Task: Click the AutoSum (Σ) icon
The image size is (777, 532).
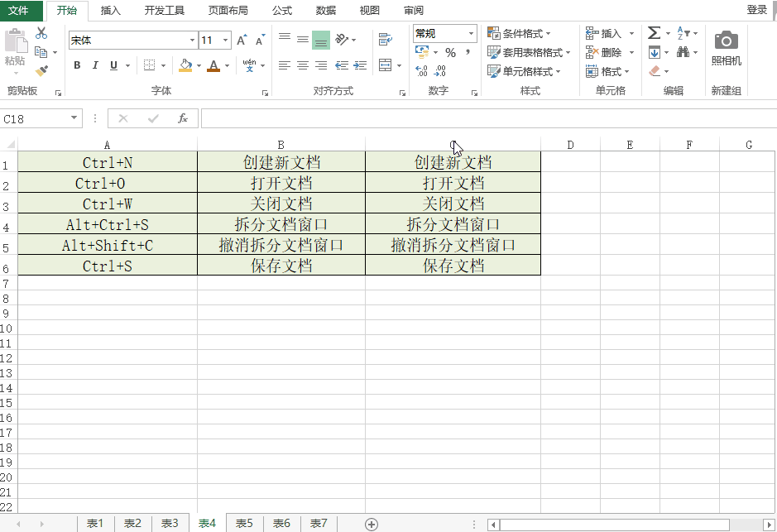Action: (x=654, y=33)
